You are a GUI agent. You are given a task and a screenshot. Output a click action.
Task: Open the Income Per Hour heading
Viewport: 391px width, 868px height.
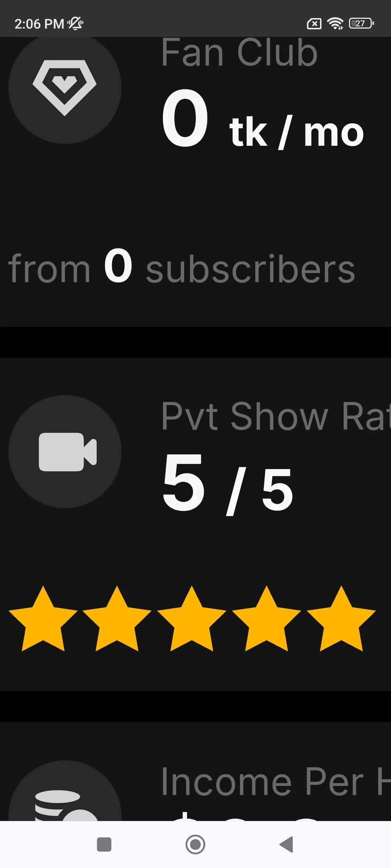tap(276, 781)
